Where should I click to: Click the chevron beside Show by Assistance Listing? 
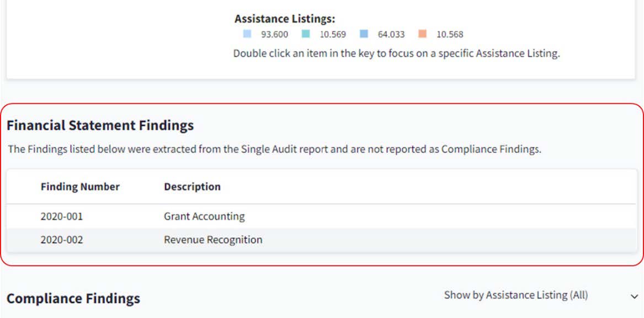pyautogui.click(x=634, y=296)
